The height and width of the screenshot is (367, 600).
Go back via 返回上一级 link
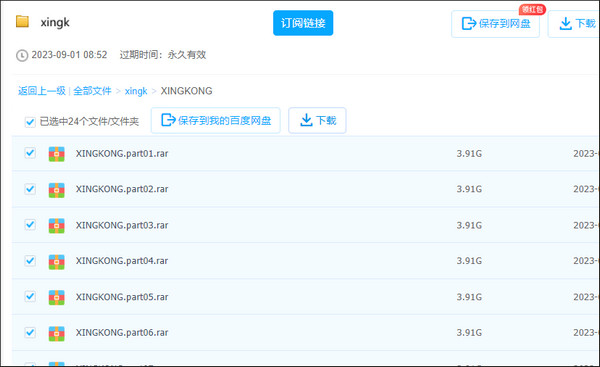(42, 91)
